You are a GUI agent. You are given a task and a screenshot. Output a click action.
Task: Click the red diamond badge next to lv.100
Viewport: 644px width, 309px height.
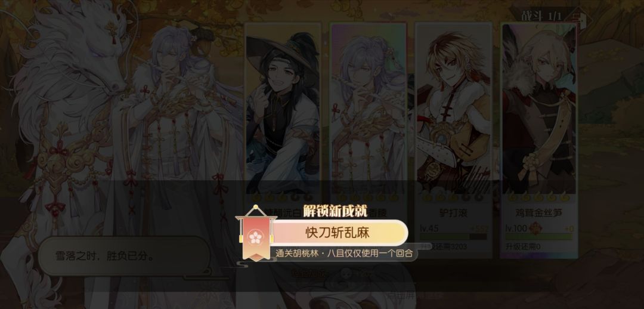point(536,228)
